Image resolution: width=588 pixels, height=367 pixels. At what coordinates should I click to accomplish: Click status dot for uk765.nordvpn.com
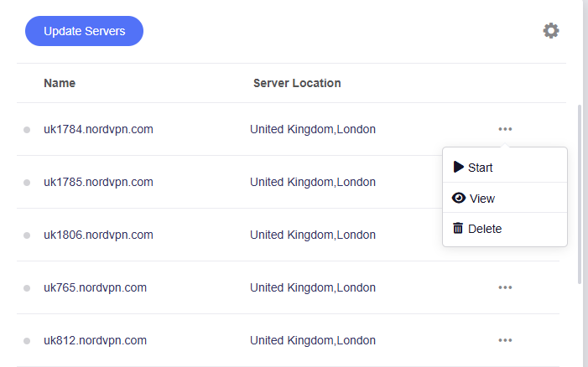point(27,288)
